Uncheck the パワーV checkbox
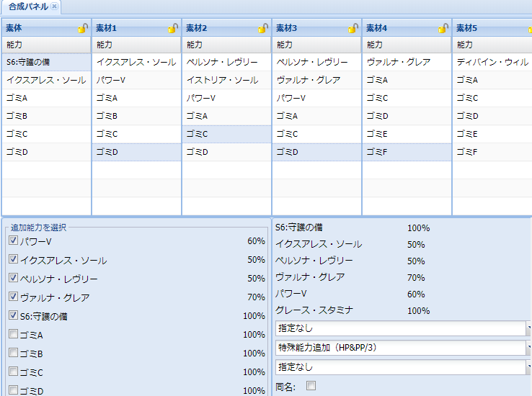This screenshot has height=396, width=532. click(13, 240)
